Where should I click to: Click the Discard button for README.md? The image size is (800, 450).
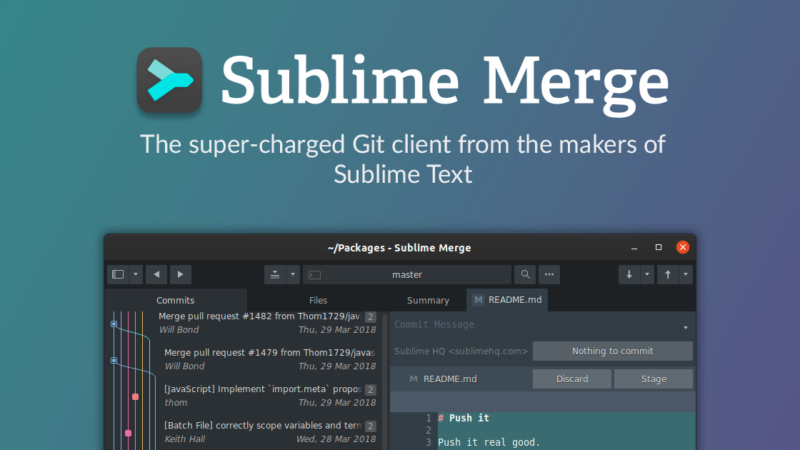(571, 379)
